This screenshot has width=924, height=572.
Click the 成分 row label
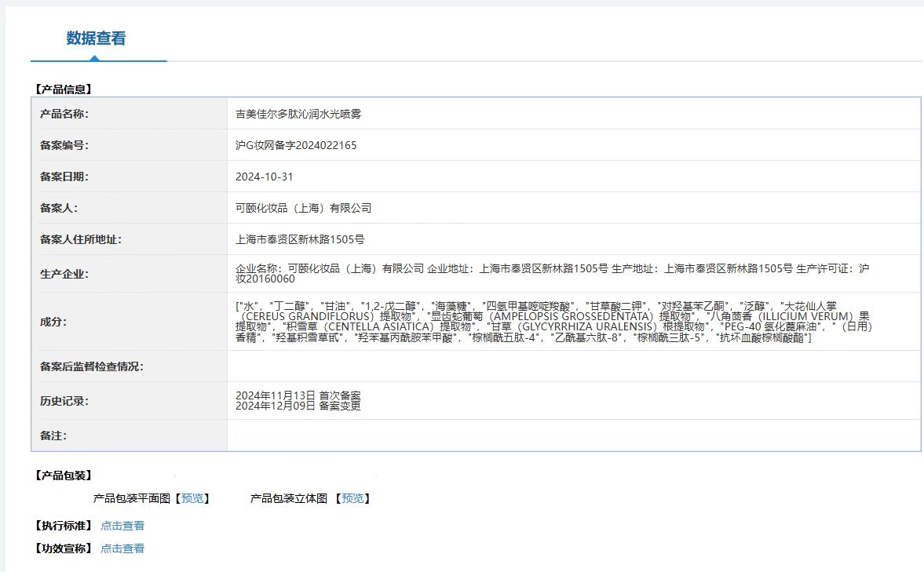[53, 321]
